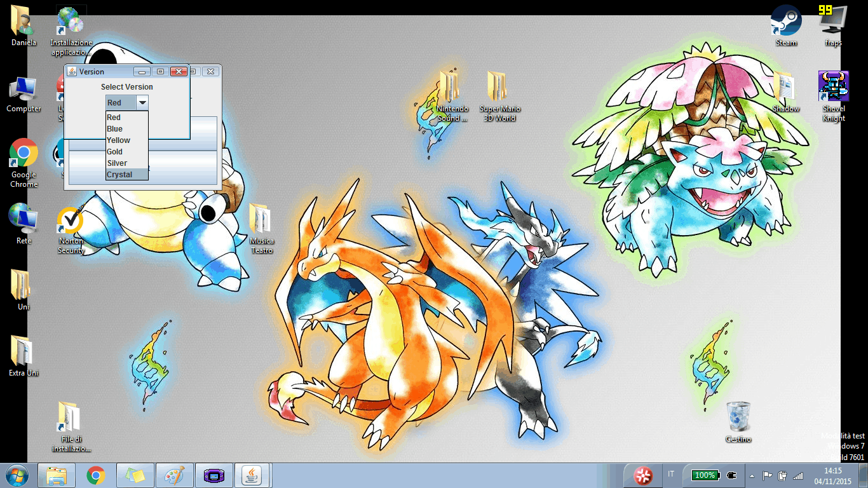This screenshot has width=868, height=488.
Task: Open the Installazione applicazioni disc icon
Action: (71, 30)
